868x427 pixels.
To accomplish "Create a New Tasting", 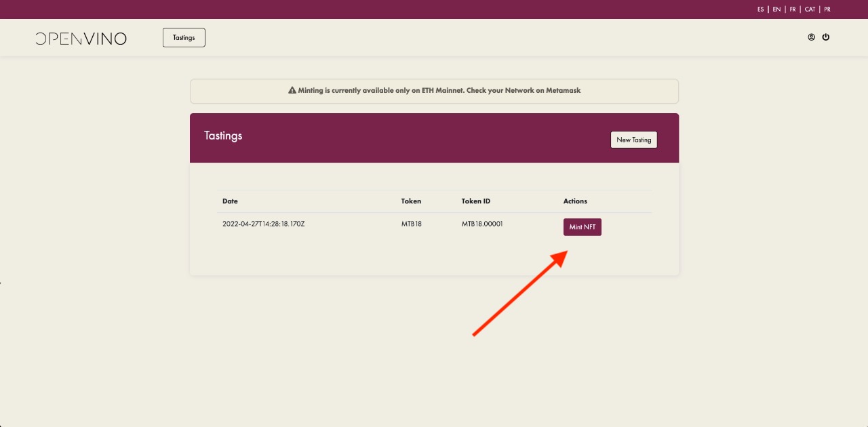I will 634,140.
